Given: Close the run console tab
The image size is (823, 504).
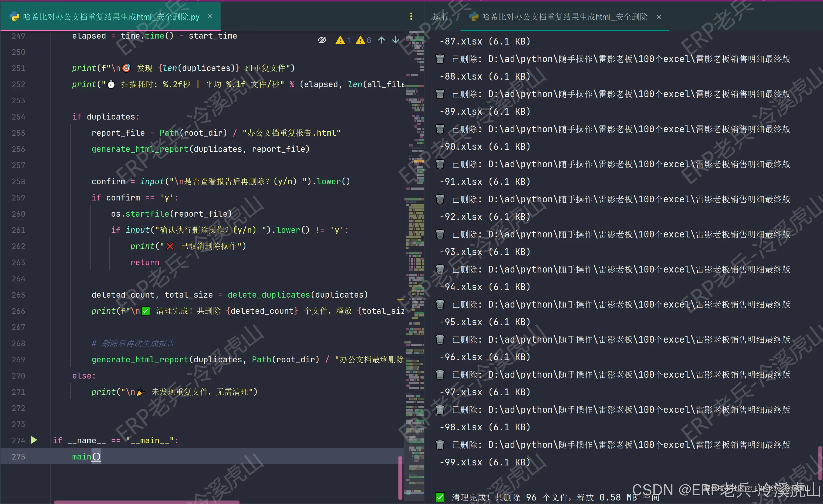Looking at the screenshot, I should click(658, 17).
